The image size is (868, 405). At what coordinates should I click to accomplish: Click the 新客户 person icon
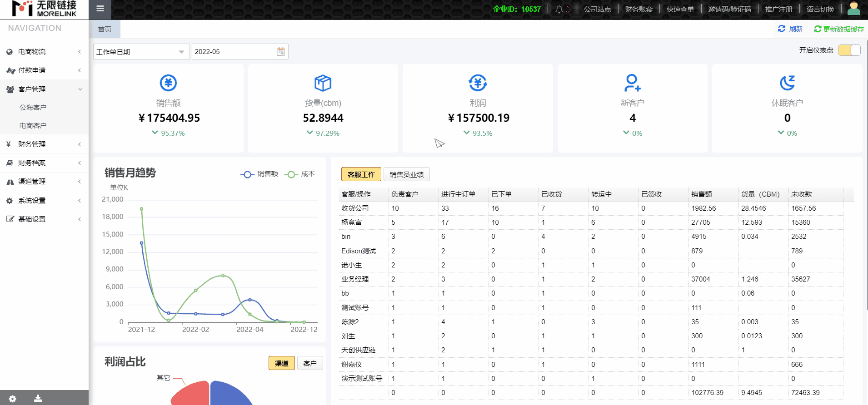pos(632,83)
